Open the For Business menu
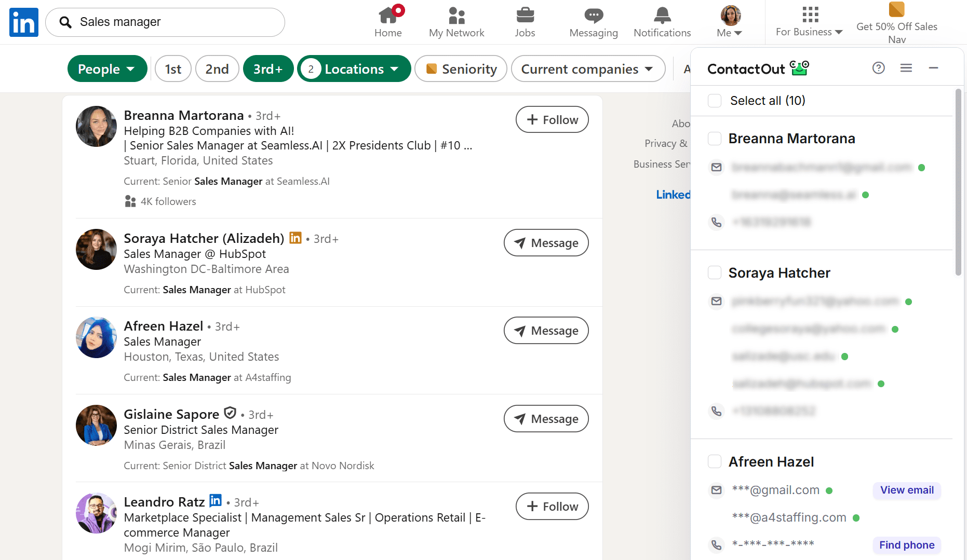Viewport: 967px width, 560px height. click(809, 21)
